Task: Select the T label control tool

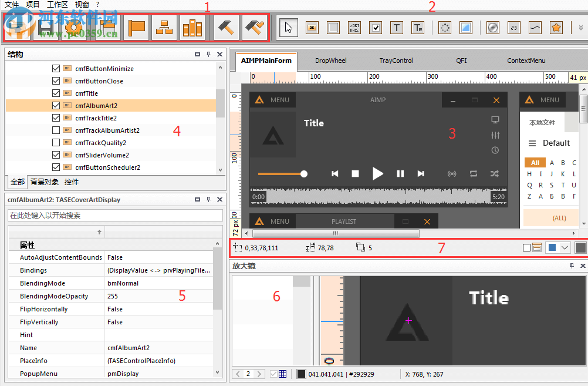Action: (397, 28)
